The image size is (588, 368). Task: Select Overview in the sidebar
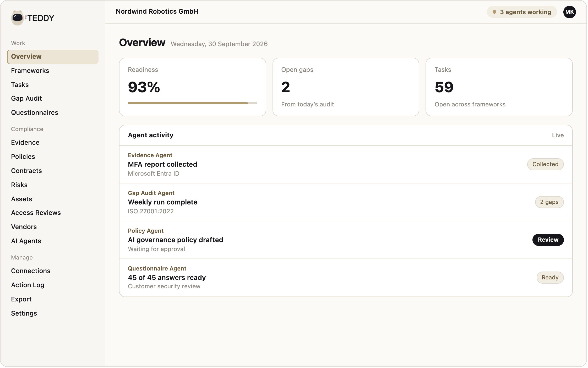53,57
